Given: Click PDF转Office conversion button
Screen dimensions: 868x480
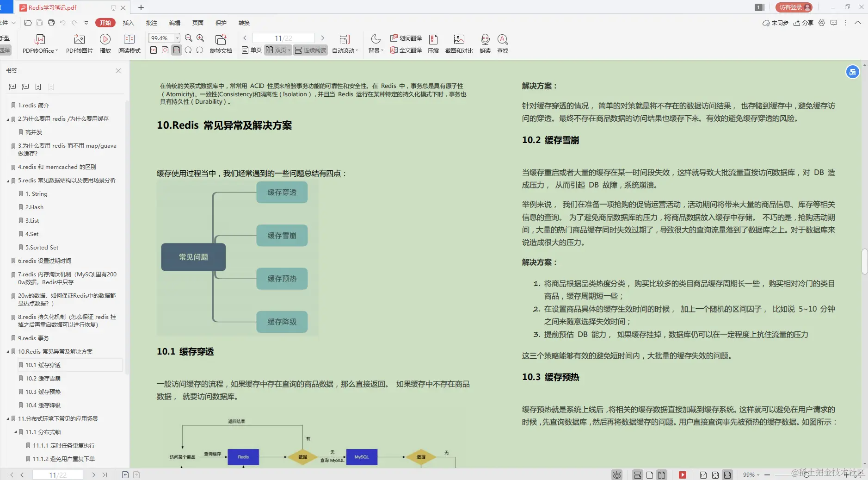Looking at the screenshot, I should pyautogui.click(x=39, y=43).
